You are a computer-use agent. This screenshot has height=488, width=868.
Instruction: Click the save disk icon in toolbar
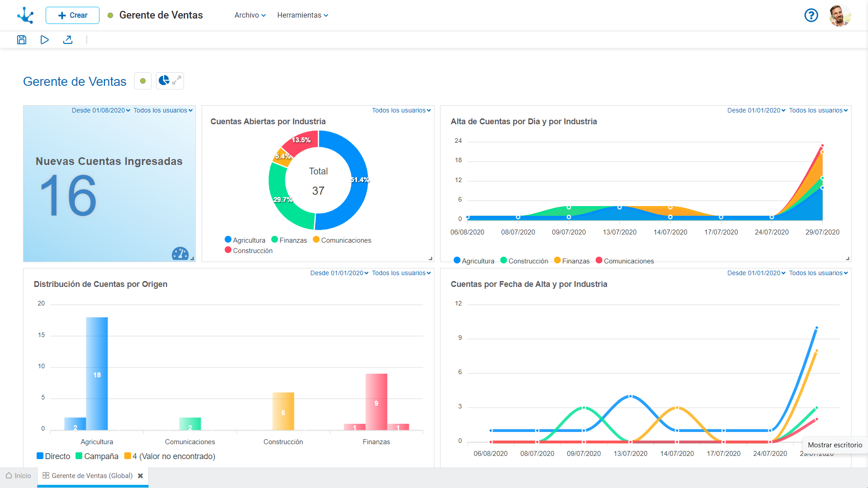coord(22,40)
